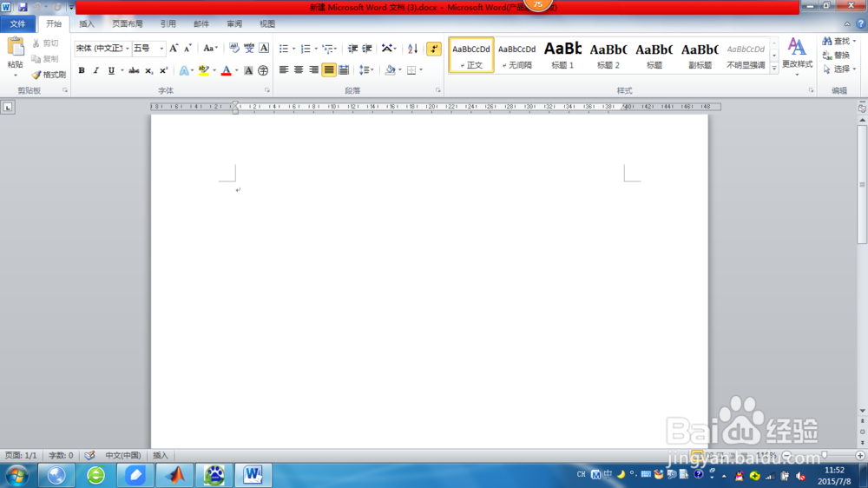Click the 替换 (Replace) button

point(837,55)
